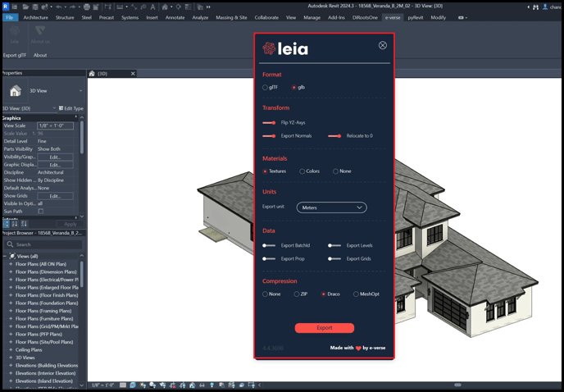Open the Massing & Site ribbon tab
This screenshot has height=392, width=564.
tap(231, 18)
